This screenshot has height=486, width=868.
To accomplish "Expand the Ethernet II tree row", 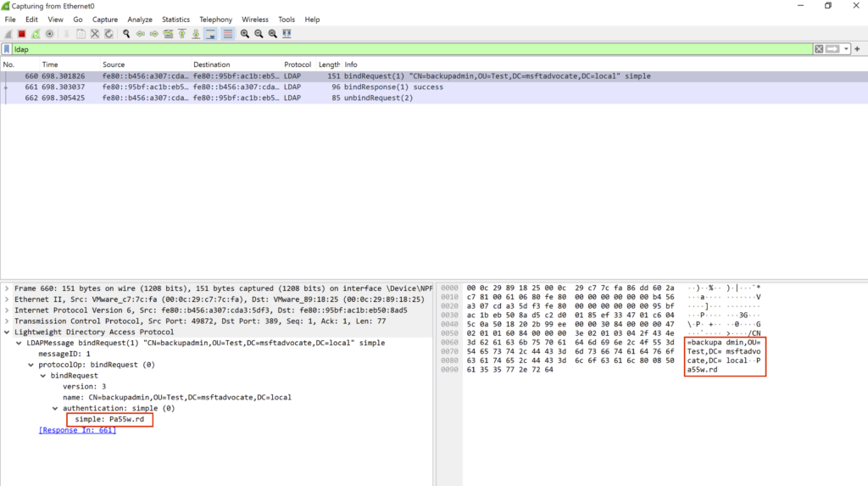I will point(8,299).
